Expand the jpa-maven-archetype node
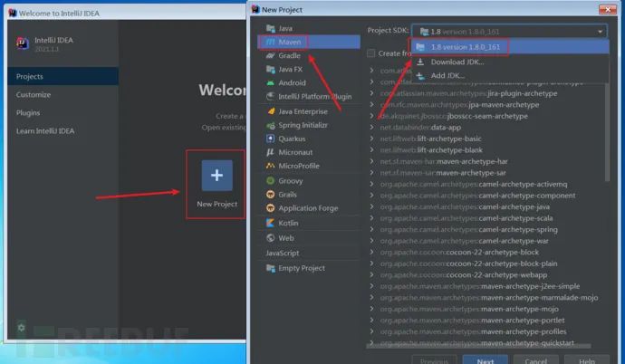 click(371, 105)
